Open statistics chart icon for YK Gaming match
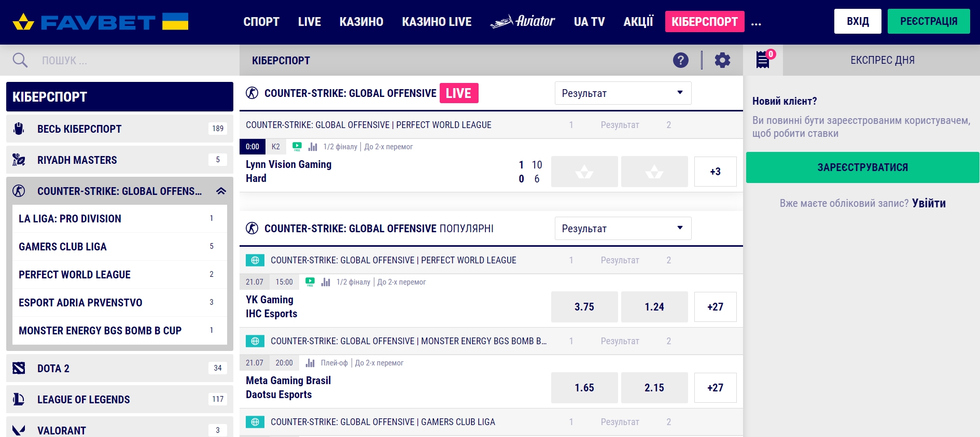 pyautogui.click(x=326, y=282)
